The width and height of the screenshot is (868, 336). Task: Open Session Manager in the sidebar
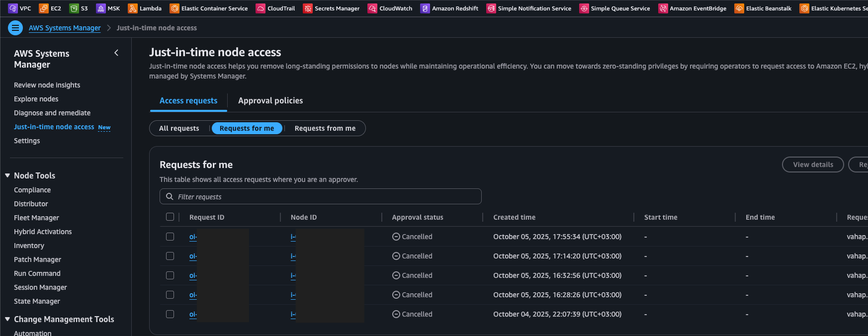pyautogui.click(x=40, y=287)
